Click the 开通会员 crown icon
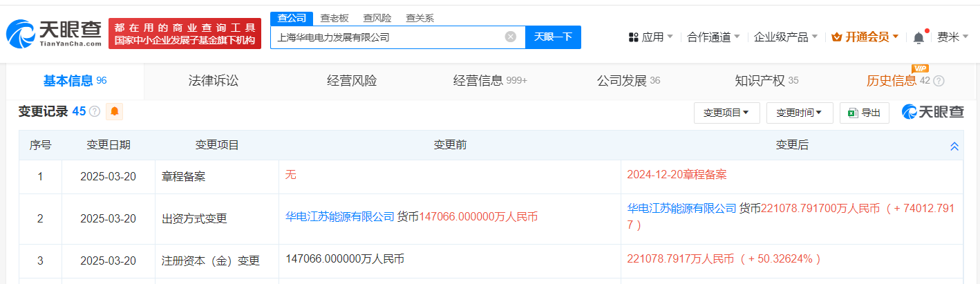 coord(836,37)
